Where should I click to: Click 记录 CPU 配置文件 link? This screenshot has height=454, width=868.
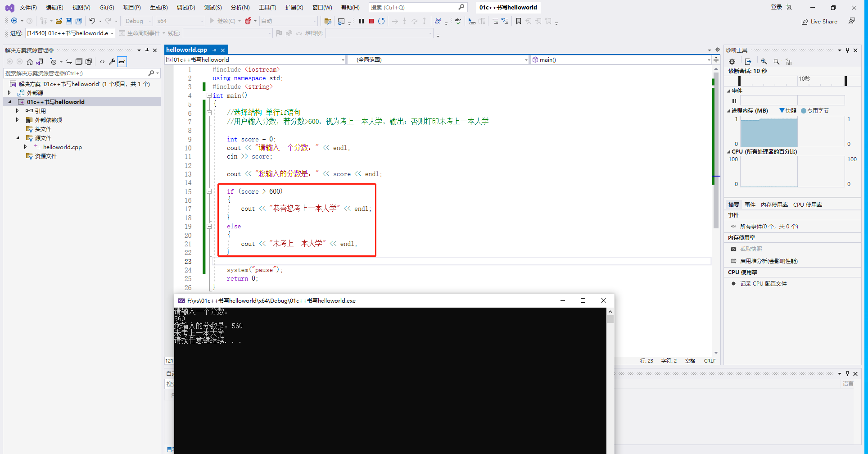pyautogui.click(x=764, y=283)
